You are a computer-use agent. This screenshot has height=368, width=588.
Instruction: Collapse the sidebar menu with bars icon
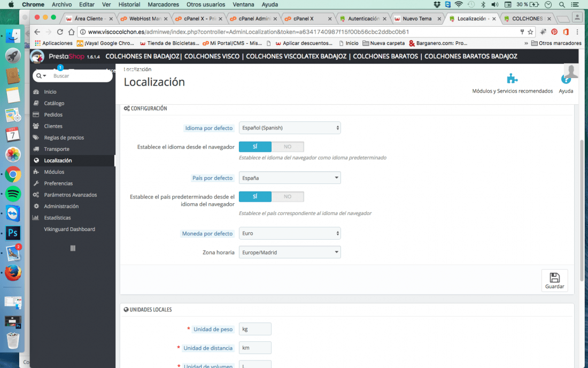73,248
